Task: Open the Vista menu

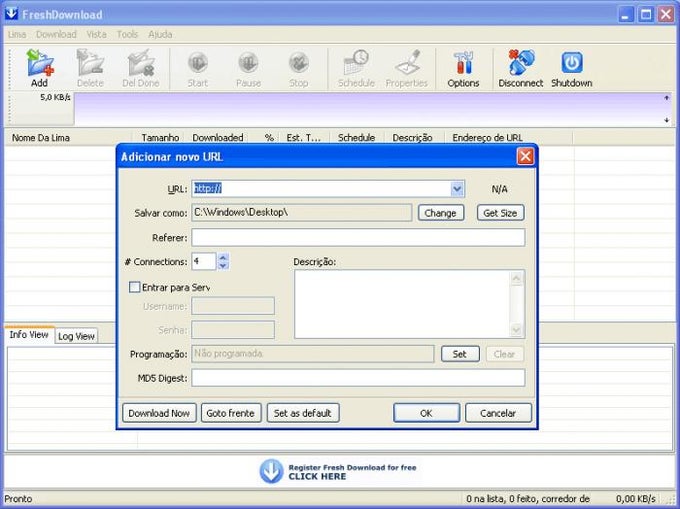Action: click(96, 34)
